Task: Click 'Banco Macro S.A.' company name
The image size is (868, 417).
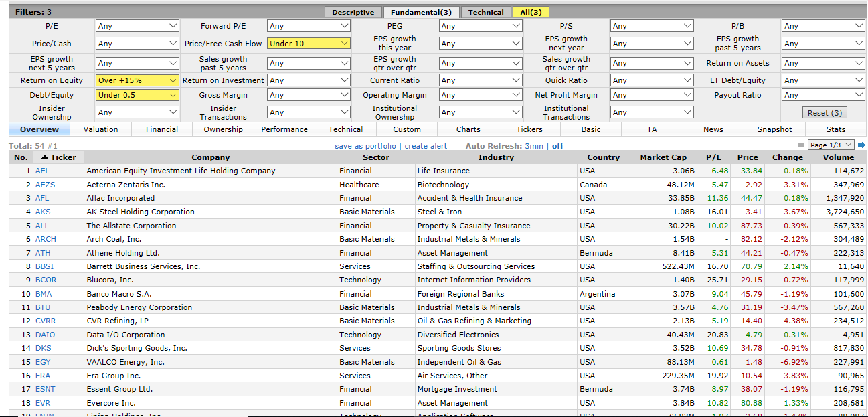Action: 119,294
